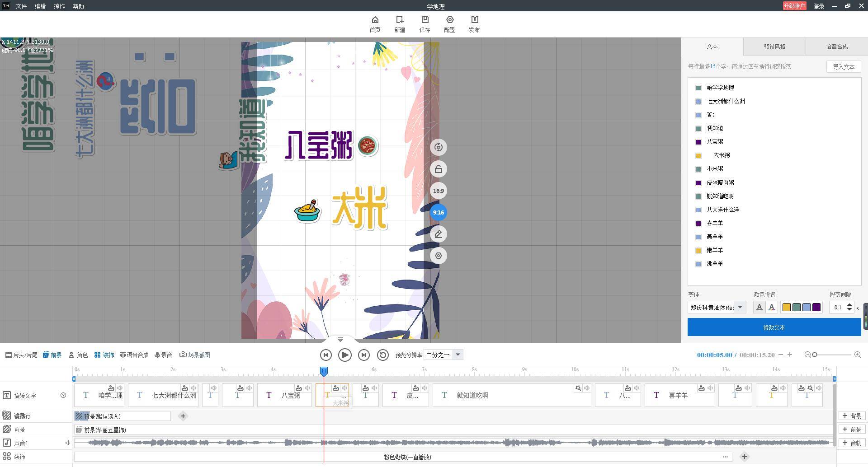Screen dimensions: 868x467
Task: Jump to next segment
Action: point(363,355)
